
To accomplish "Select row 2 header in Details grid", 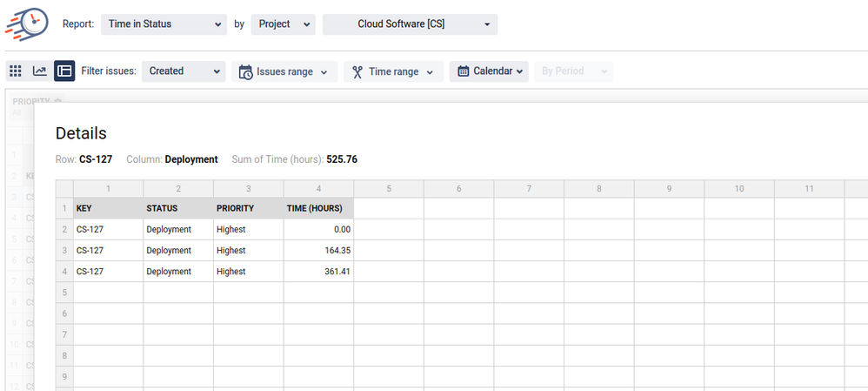I will (x=64, y=230).
